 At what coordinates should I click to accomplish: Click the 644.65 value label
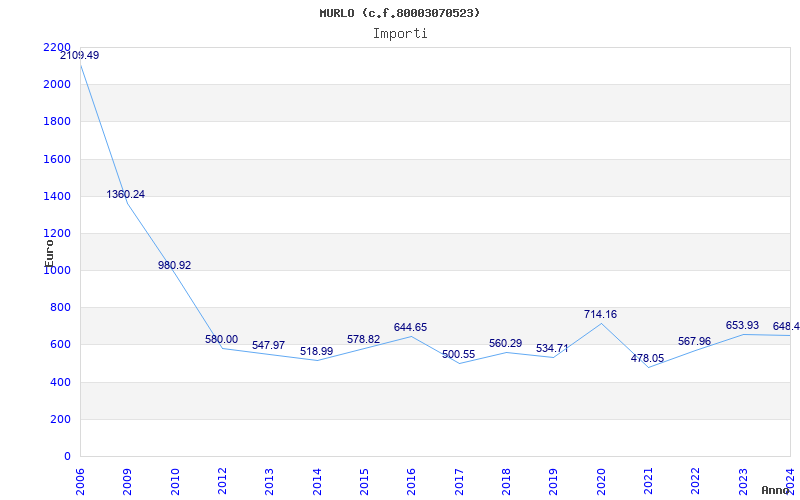(x=410, y=328)
